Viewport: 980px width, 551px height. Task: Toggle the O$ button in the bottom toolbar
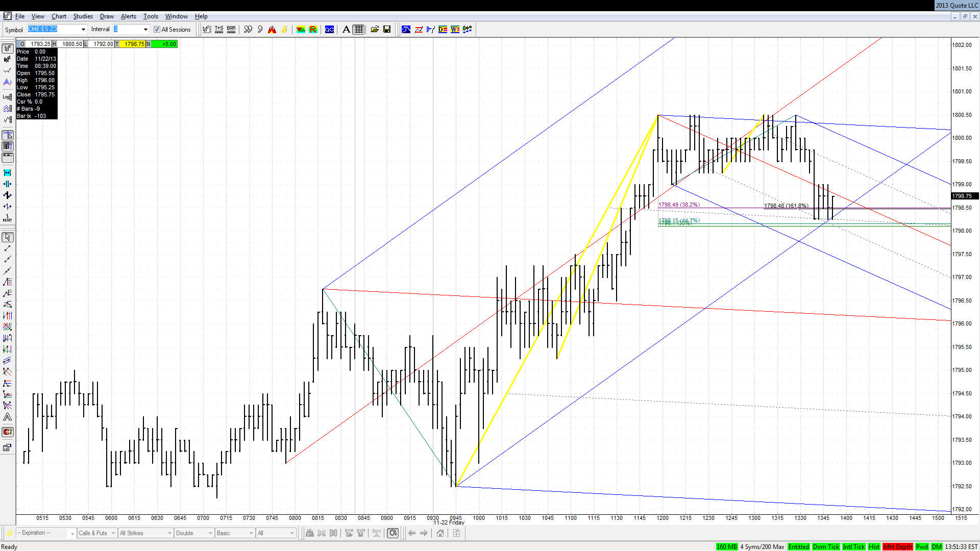(393, 533)
